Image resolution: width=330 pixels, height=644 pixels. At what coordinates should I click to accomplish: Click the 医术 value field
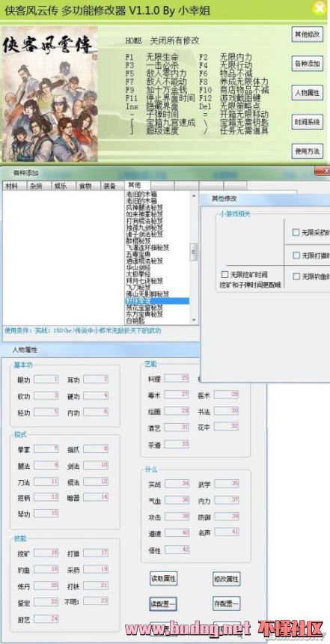[x=226, y=395]
